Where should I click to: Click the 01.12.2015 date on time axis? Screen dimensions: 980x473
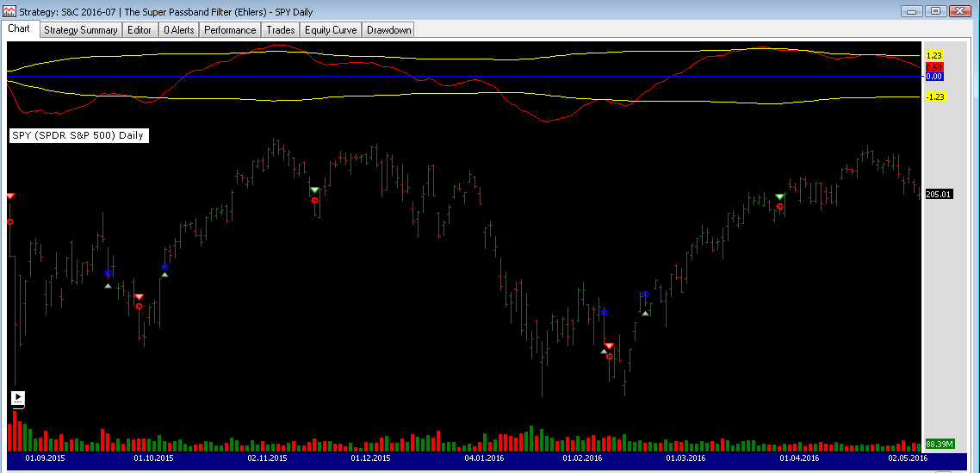[x=370, y=458]
